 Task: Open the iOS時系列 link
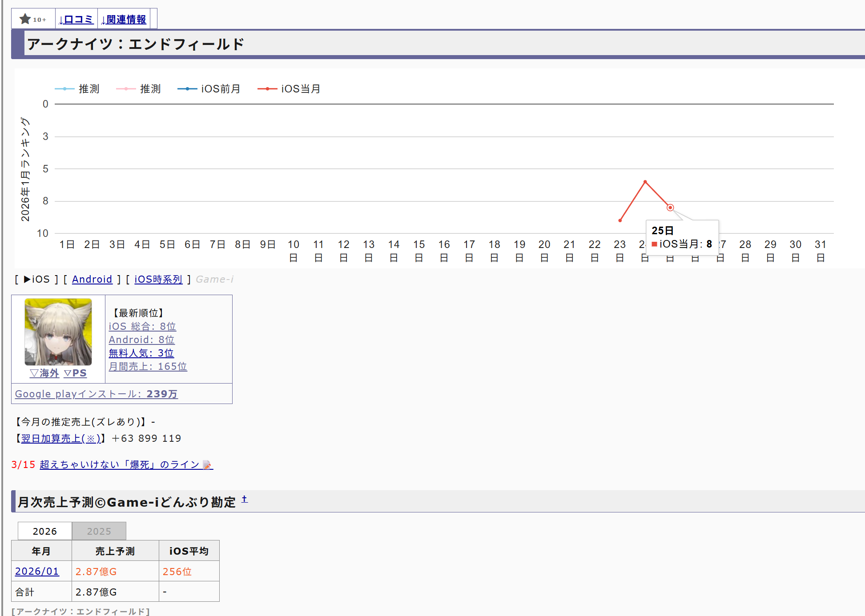tap(158, 279)
